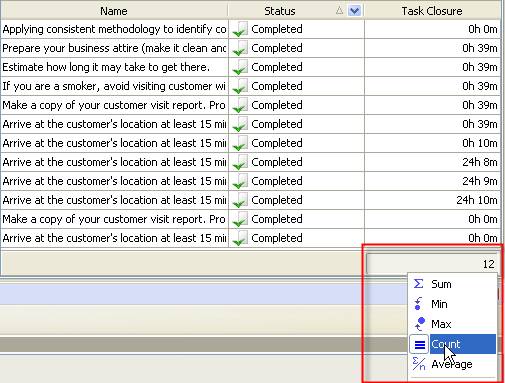Viewport: 505px width, 383px height.
Task: Click '0h 0m' closure in the 'Arrive at the customer's' row
Action: click(x=483, y=238)
